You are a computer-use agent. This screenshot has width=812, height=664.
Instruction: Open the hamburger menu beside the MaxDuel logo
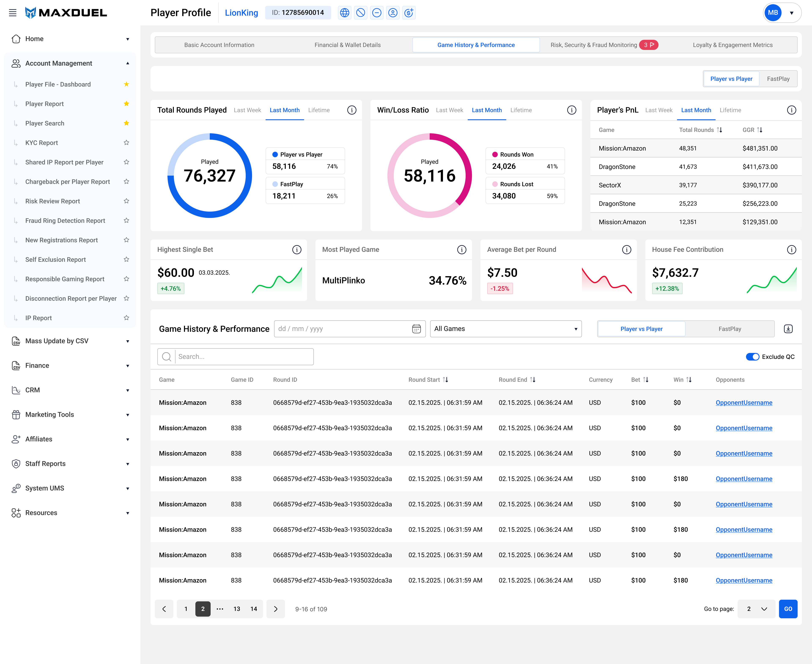[12, 13]
